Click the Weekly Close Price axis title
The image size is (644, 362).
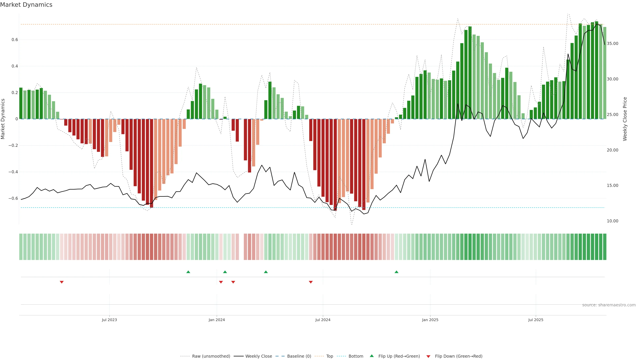625,119
